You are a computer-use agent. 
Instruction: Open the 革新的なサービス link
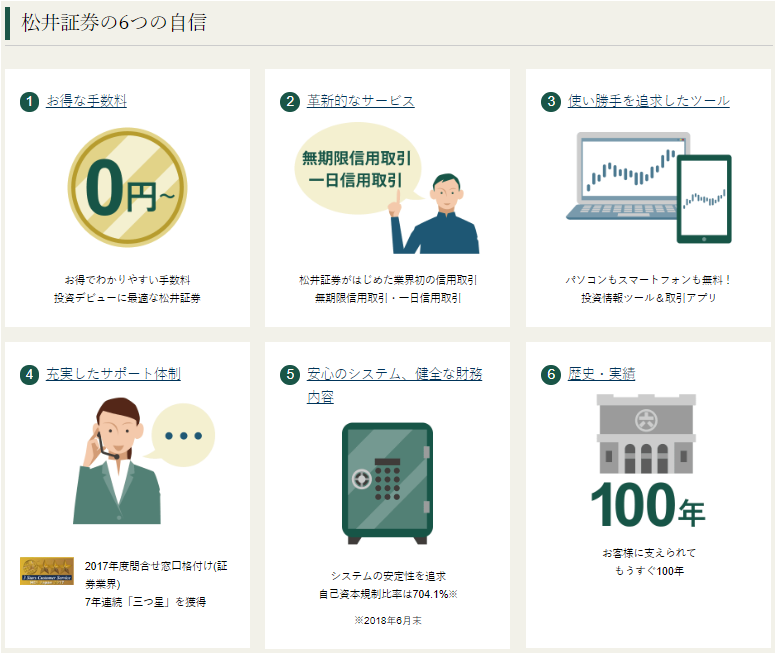click(360, 101)
